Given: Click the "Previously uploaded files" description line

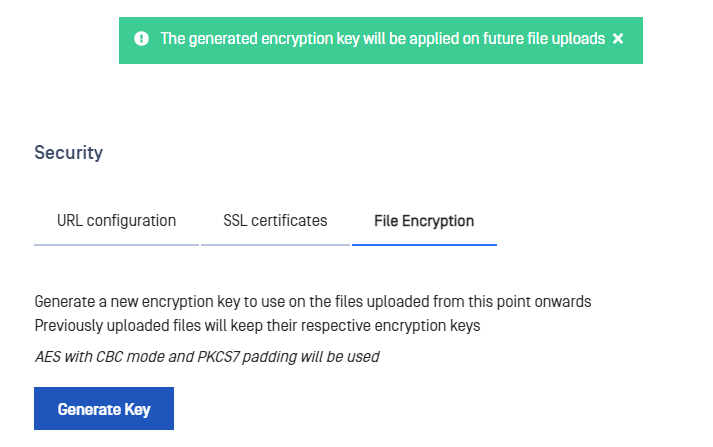Looking at the screenshot, I should (257, 326).
